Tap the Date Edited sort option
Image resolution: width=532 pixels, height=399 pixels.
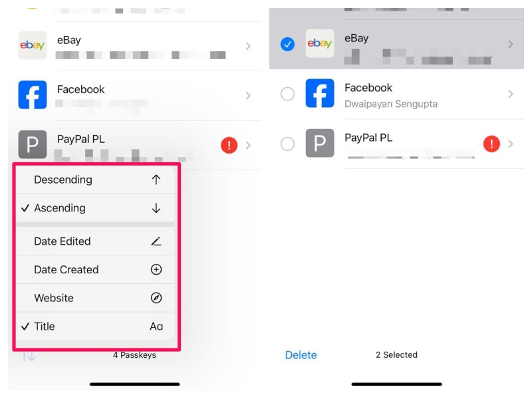click(x=95, y=241)
